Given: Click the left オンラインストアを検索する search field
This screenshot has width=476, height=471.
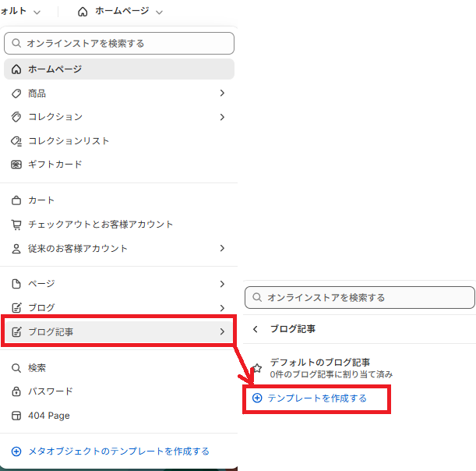Looking at the screenshot, I should [119, 44].
